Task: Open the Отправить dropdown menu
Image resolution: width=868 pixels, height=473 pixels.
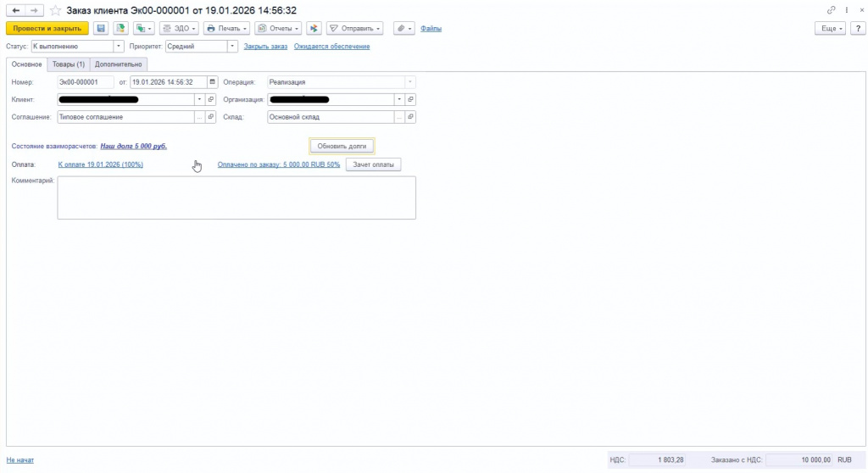Action: pyautogui.click(x=355, y=28)
